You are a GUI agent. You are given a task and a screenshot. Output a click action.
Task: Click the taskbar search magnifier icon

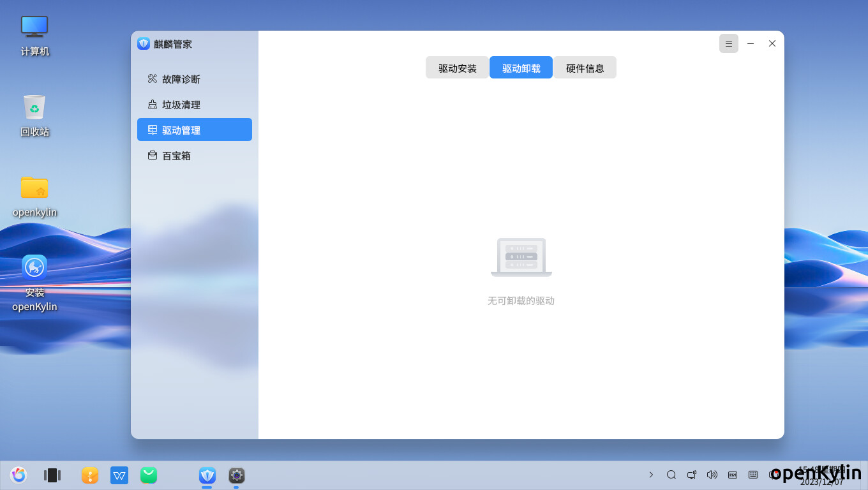pyautogui.click(x=671, y=475)
